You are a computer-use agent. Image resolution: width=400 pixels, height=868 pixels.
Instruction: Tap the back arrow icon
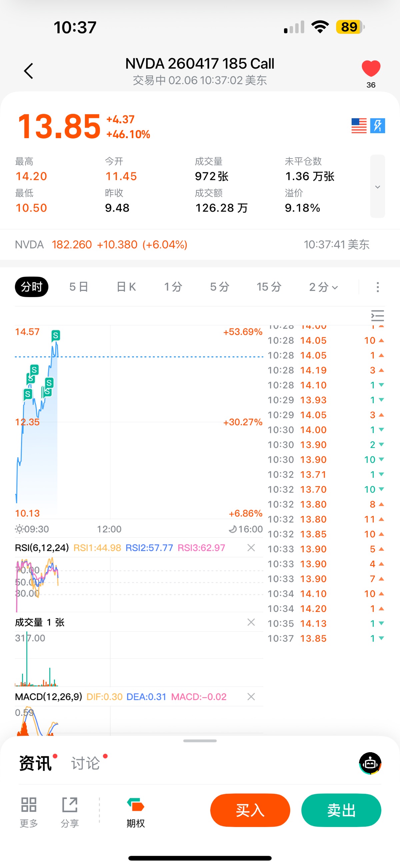point(29,71)
